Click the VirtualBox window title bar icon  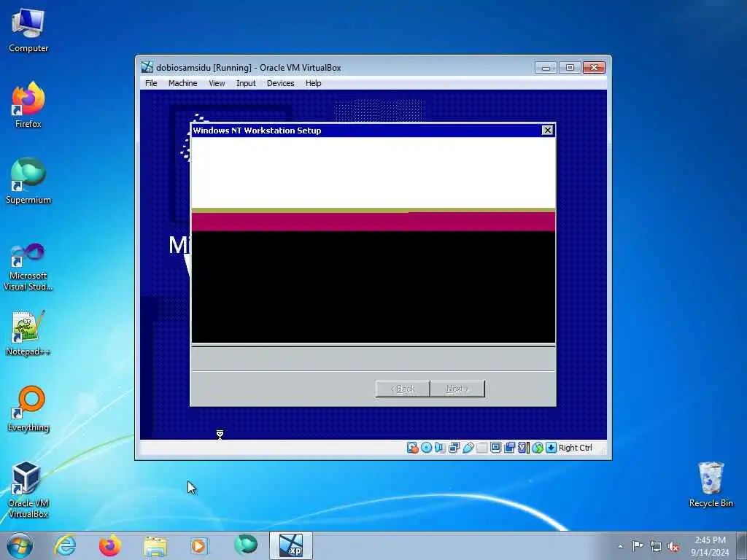click(x=147, y=67)
